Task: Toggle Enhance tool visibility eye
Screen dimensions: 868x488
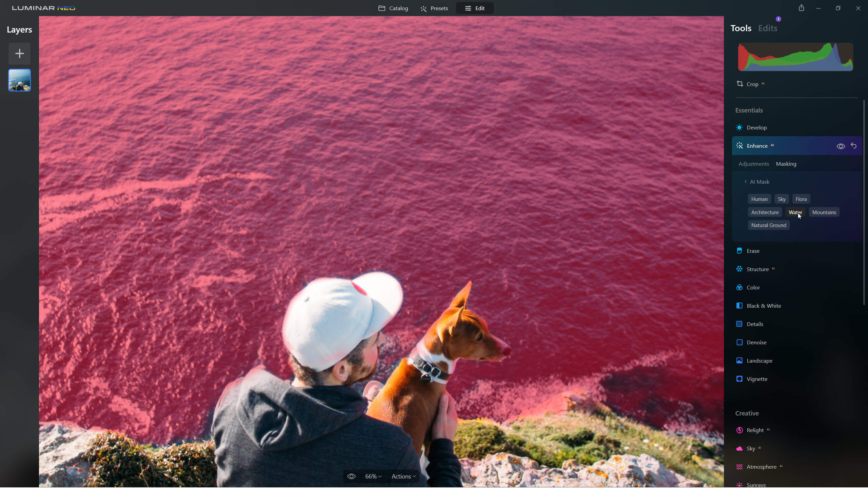Action: pos(841,146)
